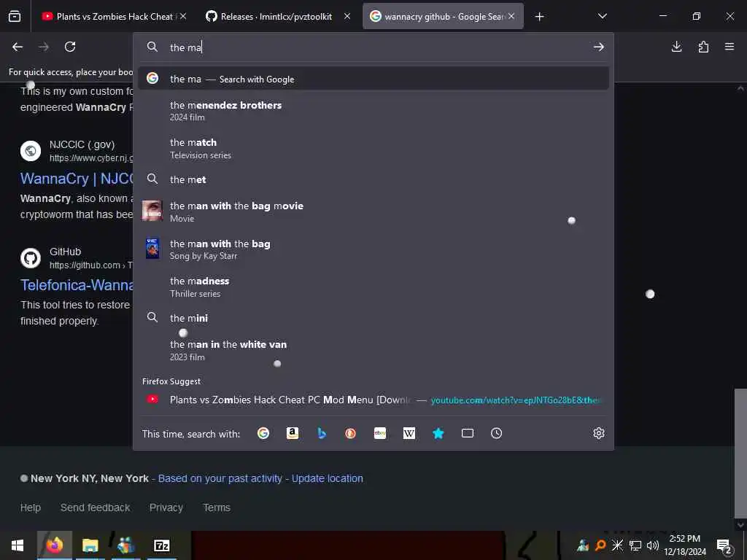Search this time with eBay icon
Screen dimensions: 747x560
coord(380,433)
